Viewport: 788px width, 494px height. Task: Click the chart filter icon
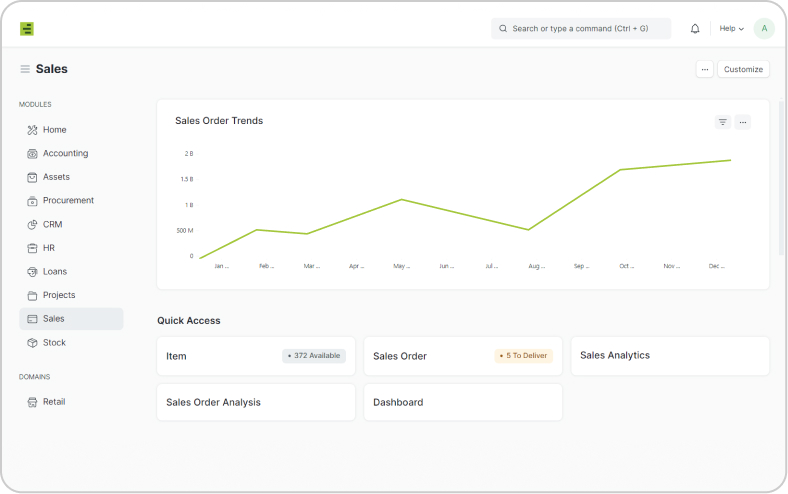722,122
